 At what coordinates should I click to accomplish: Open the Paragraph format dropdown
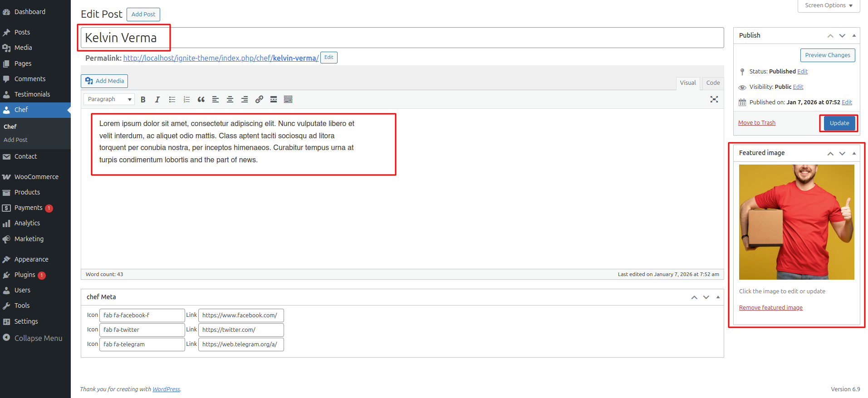tap(109, 99)
